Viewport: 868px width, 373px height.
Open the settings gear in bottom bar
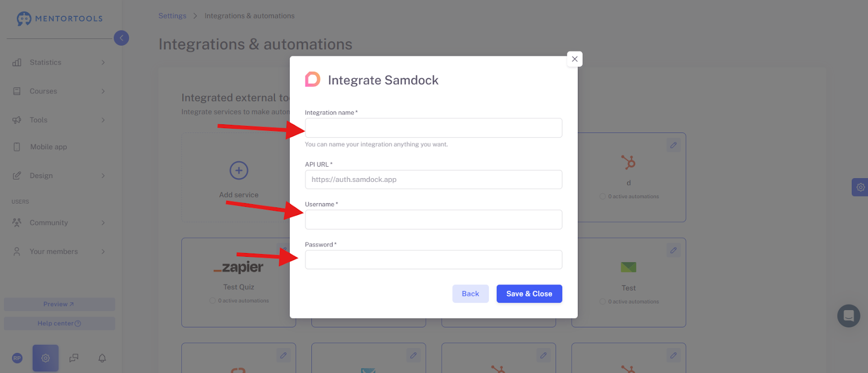[46, 358]
